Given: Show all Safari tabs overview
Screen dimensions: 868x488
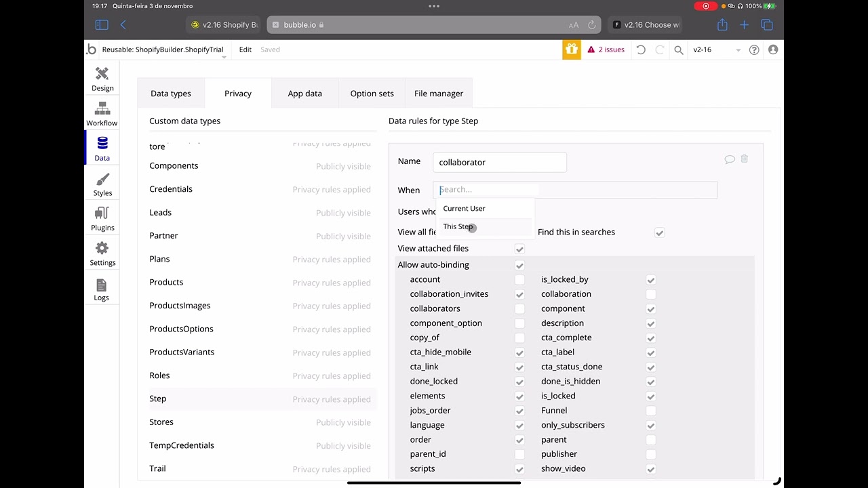Looking at the screenshot, I should point(767,24).
